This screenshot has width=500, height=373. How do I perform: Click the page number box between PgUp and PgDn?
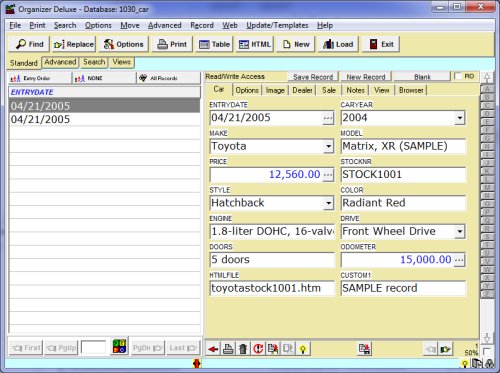[94, 348]
